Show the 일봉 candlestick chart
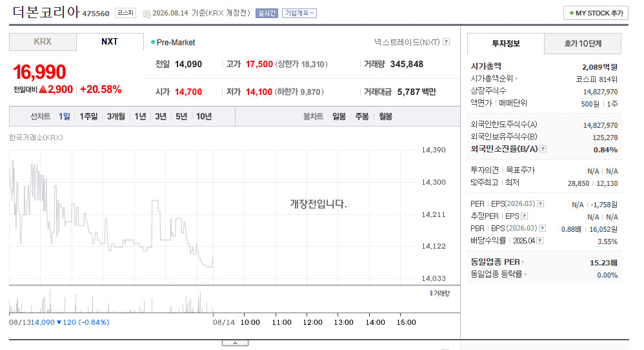Screen dimensions: 644x350 click(339, 117)
